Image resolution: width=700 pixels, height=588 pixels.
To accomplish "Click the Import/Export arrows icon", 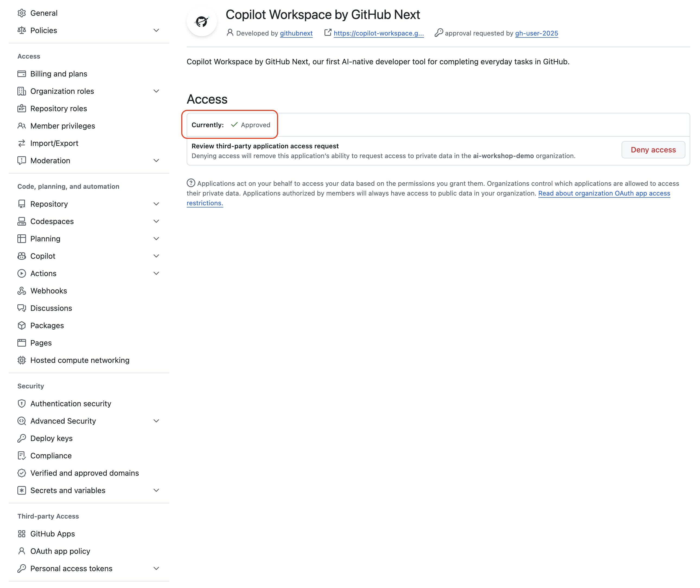I will (x=22, y=143).
